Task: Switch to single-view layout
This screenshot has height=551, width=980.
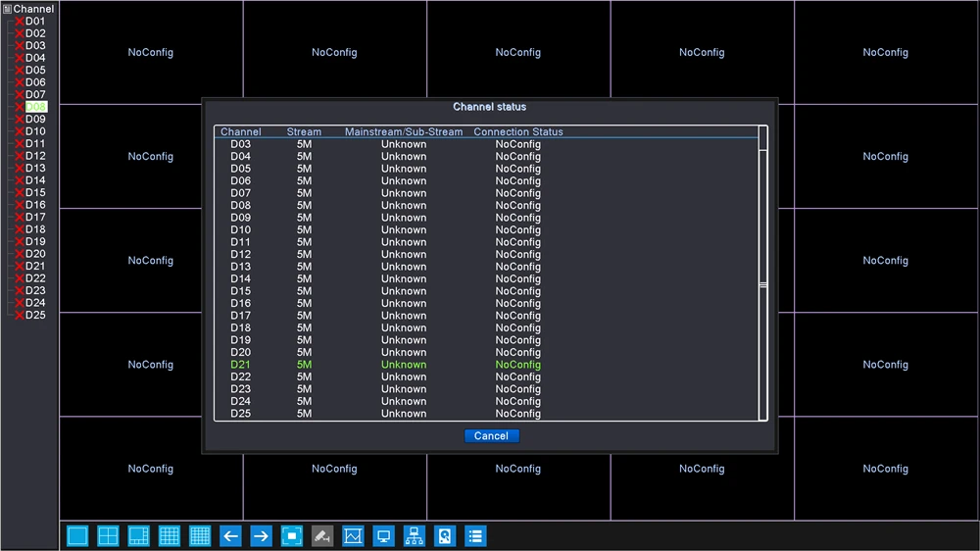Action: coord(77,536)
